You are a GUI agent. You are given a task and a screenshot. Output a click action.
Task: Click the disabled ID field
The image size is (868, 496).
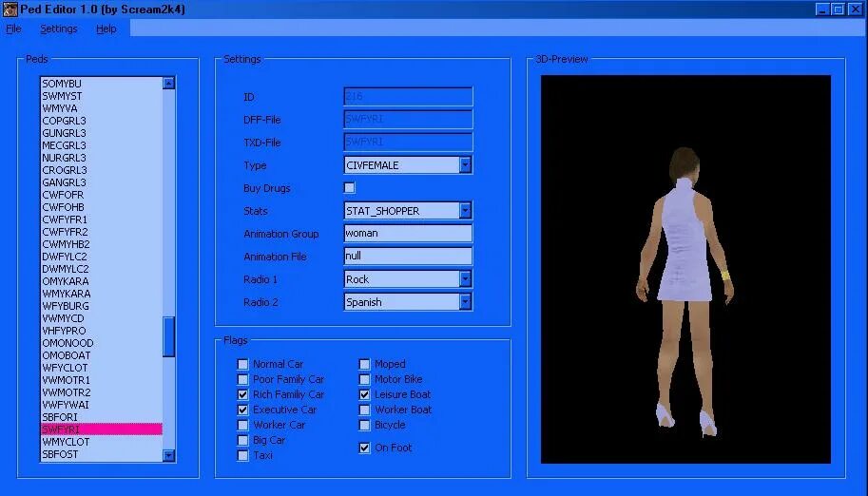click(408, 96)
